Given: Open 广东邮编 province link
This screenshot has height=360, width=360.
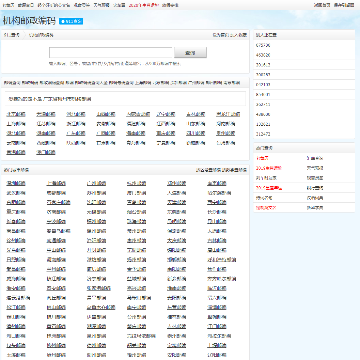Looking at the screenshot, I should 76,133.
